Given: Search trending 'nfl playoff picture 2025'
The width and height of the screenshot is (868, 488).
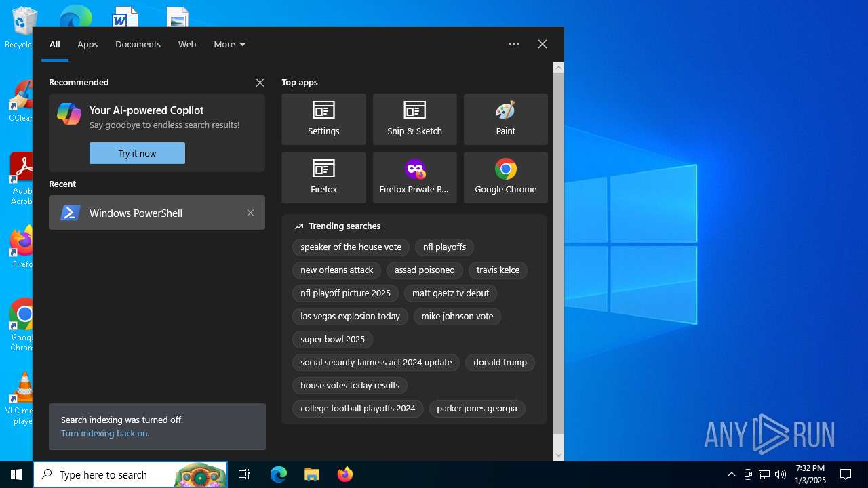Looking at the screenshot, I should click(346, 293).
